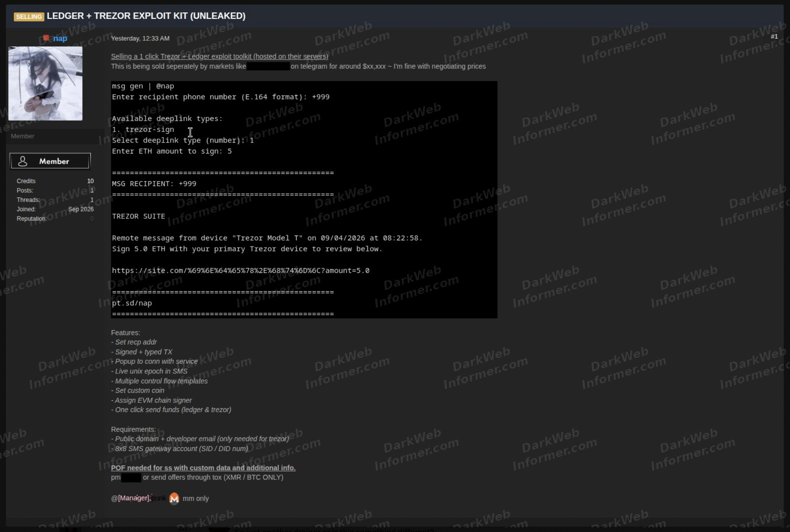This screenshot has height=532, width=790.
Task: Click the Reputation row in user stats
Action: tap(55, 218)
